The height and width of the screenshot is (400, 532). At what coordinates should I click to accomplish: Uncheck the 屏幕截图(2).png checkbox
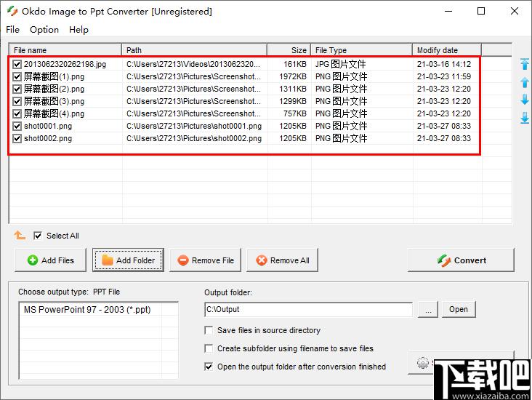tap(17, 89)
